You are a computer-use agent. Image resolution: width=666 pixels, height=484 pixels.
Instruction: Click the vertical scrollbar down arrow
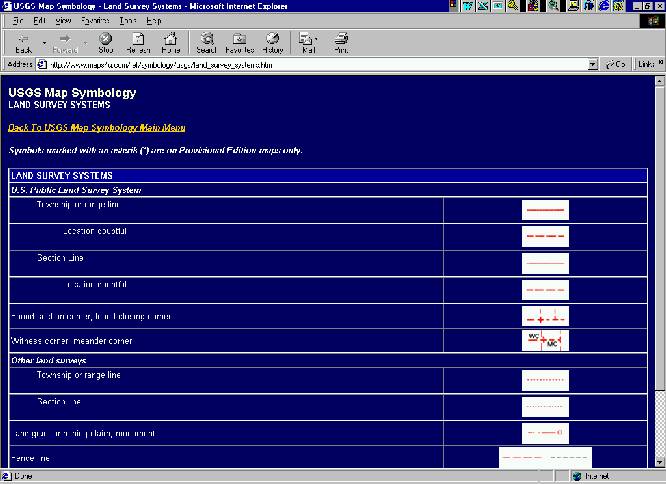659,461
